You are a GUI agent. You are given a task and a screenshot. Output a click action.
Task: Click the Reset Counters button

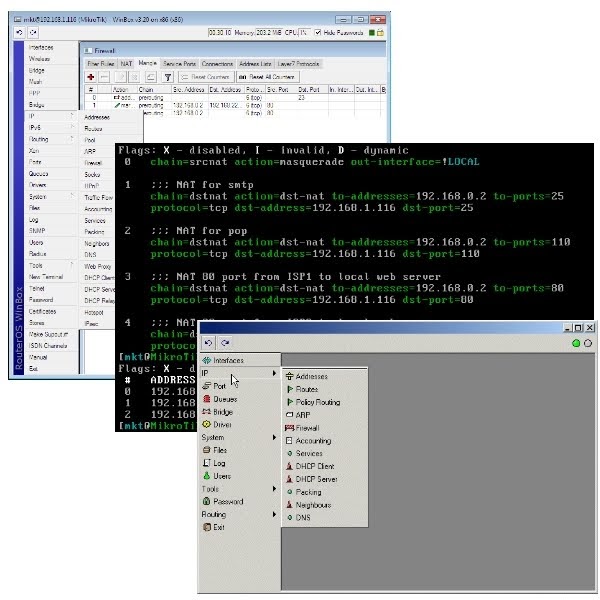click(206, 77)
